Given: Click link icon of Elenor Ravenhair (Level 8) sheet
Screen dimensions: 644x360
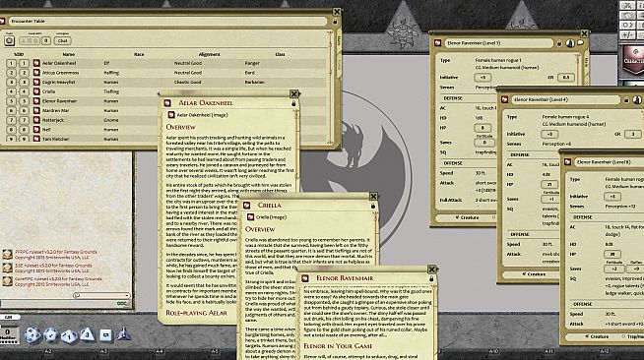Looking at the screenshot, I should tap(568, 162).
